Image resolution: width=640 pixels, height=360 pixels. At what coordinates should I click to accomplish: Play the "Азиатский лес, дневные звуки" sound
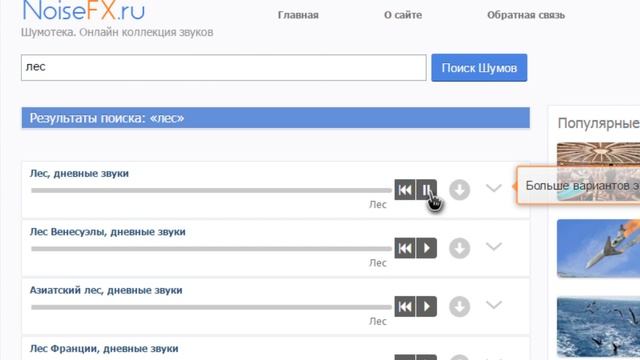tap(427, 307)
